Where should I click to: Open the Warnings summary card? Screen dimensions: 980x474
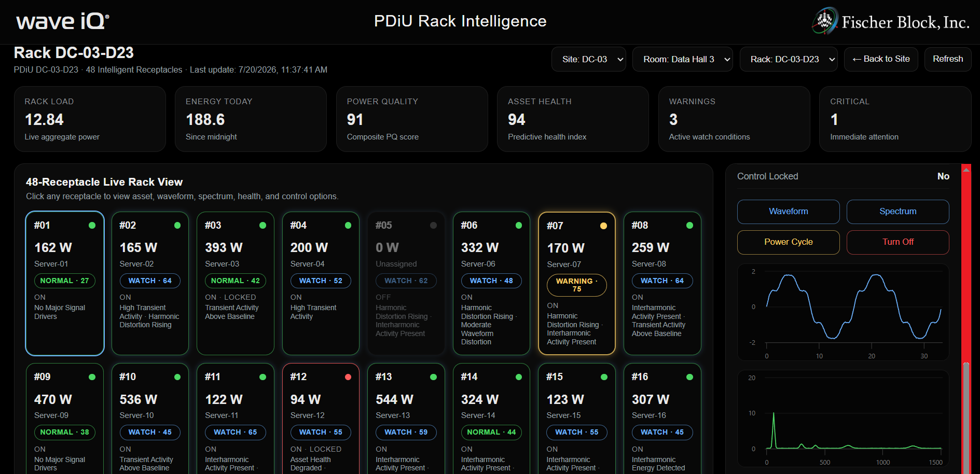[734, 119]
